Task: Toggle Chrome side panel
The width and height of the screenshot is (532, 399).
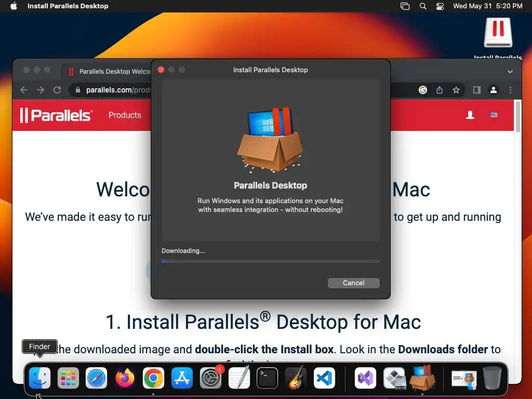Action: (477, 90)
